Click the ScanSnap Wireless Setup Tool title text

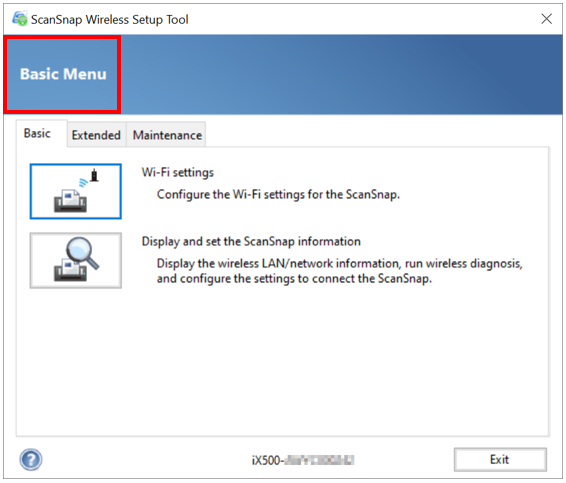110,19
